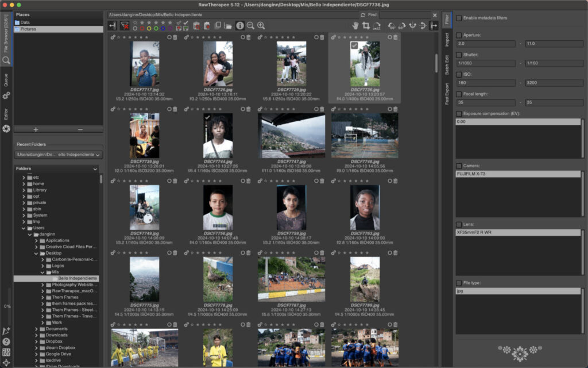588x368 pixels.
Task: Refresh the folder with reload icon
Action: coord(363,15)
